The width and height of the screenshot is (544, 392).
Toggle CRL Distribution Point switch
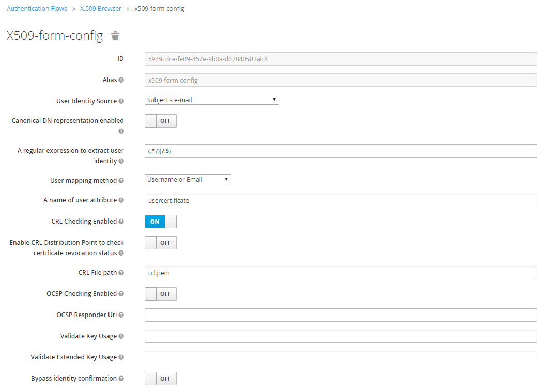[161, 243]
